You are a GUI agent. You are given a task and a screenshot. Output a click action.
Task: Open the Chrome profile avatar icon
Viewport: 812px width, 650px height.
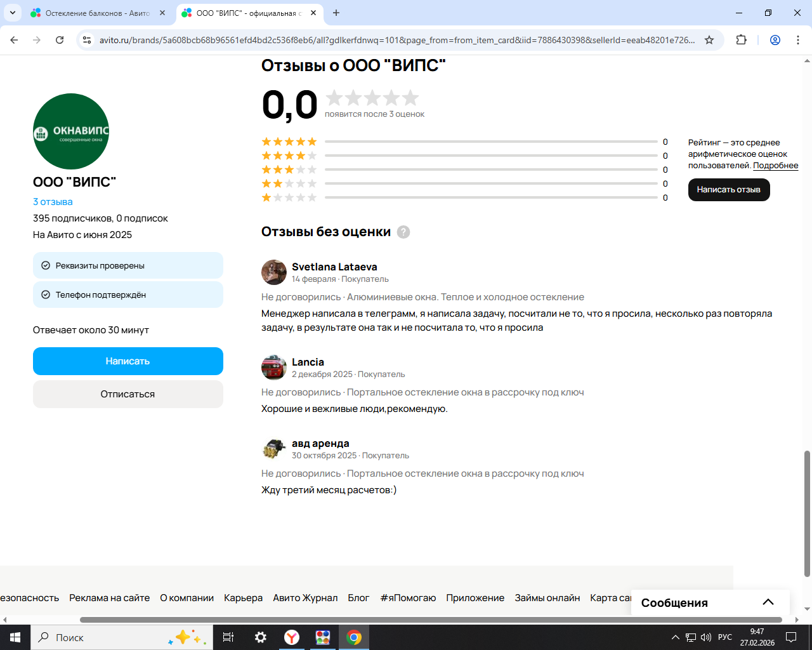pos(775,40)
